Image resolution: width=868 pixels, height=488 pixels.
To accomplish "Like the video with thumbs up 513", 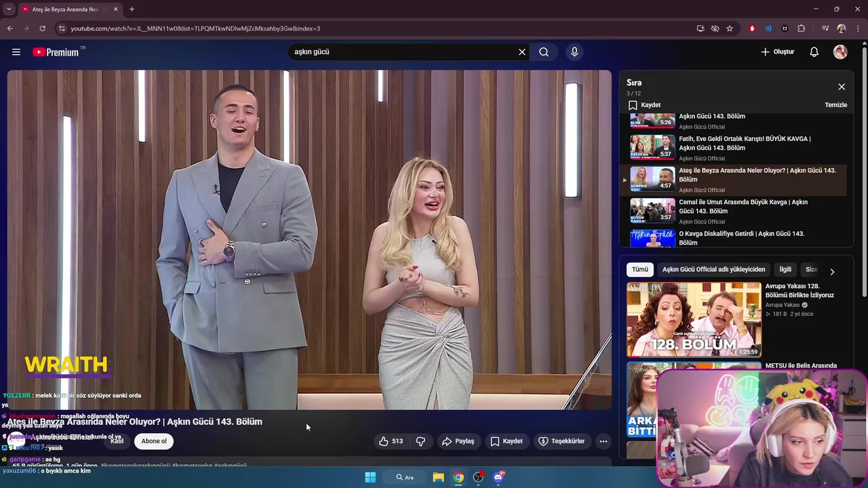I will tap(391, 441).
